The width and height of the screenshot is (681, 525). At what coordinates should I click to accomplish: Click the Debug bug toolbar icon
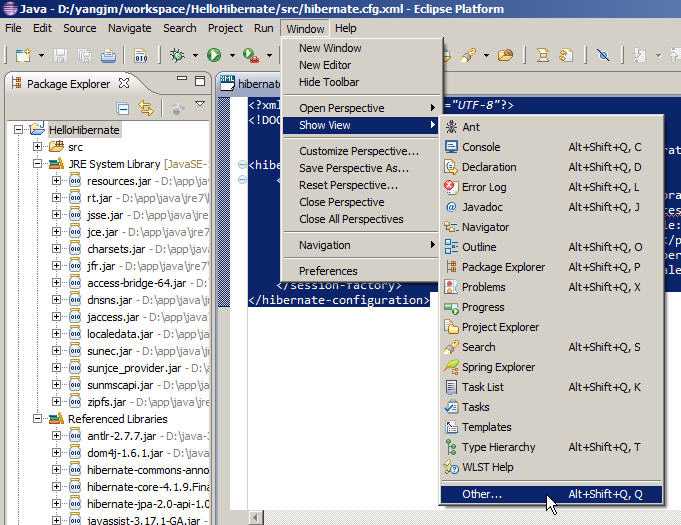[177, 56]
